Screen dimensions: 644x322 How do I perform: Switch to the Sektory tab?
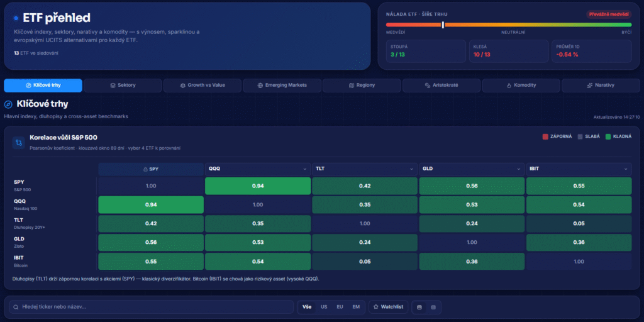point(123,86)
